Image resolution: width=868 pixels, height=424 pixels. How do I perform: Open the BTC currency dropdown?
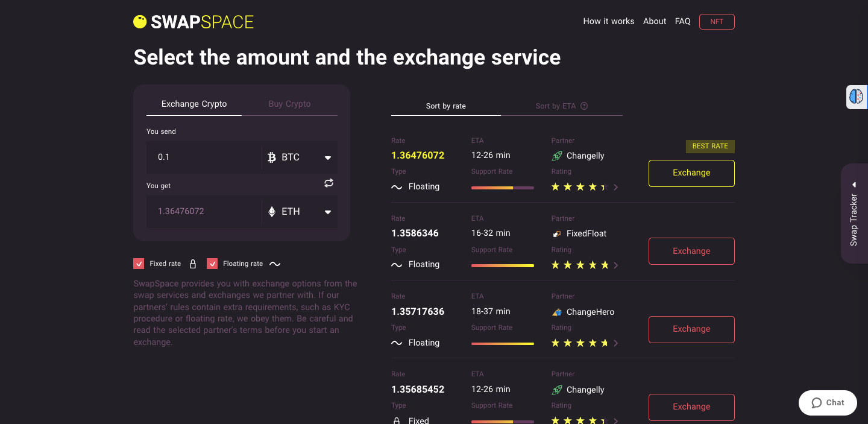coord(328,158)
